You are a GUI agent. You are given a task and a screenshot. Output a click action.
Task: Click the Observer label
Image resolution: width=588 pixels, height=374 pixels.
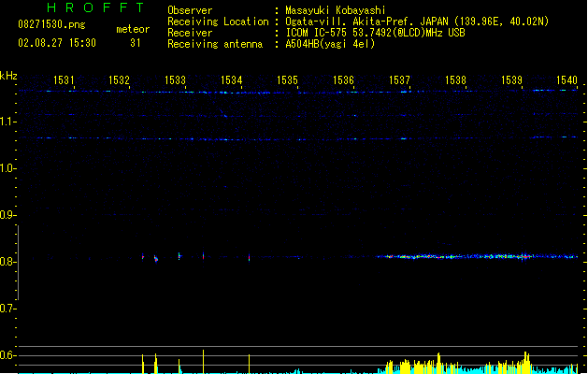[x=190, y=10]
